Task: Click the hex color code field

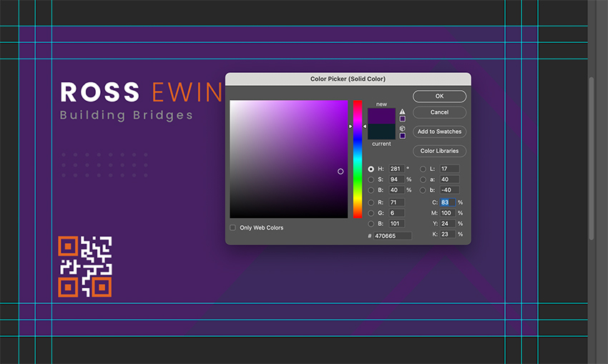Action: 393,236
